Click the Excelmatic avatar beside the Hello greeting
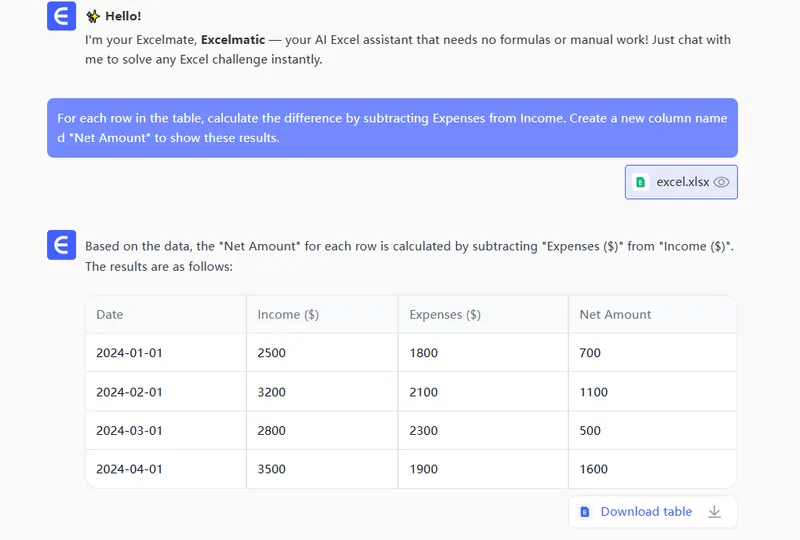Viewport: 800px width, 540px height. click(x=62, y=17)
